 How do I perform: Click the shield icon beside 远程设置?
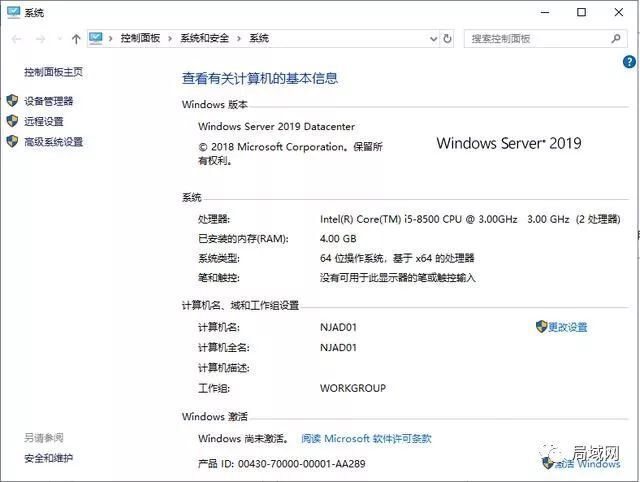(x=12, y=121)
